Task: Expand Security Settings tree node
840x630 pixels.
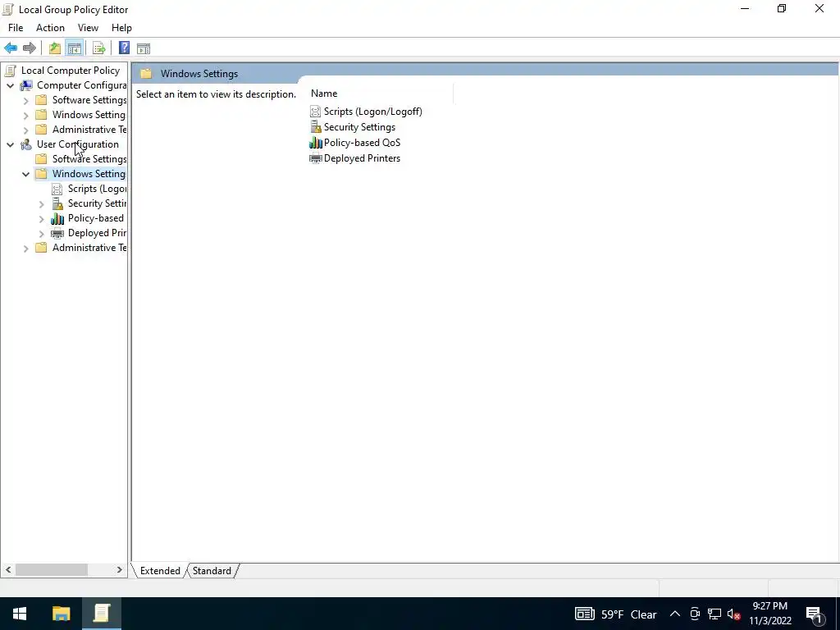Action: [x=41, y=203]
